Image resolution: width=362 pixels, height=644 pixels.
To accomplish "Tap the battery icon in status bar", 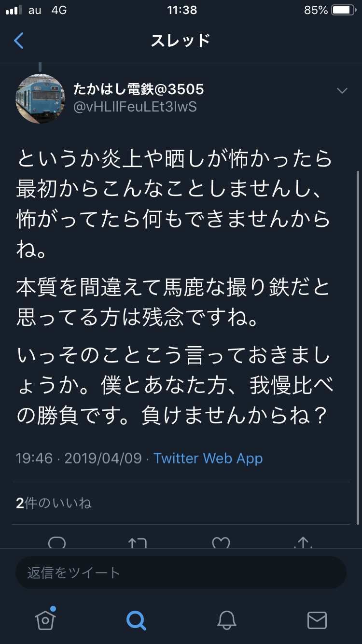I will [x=343, y=10].
